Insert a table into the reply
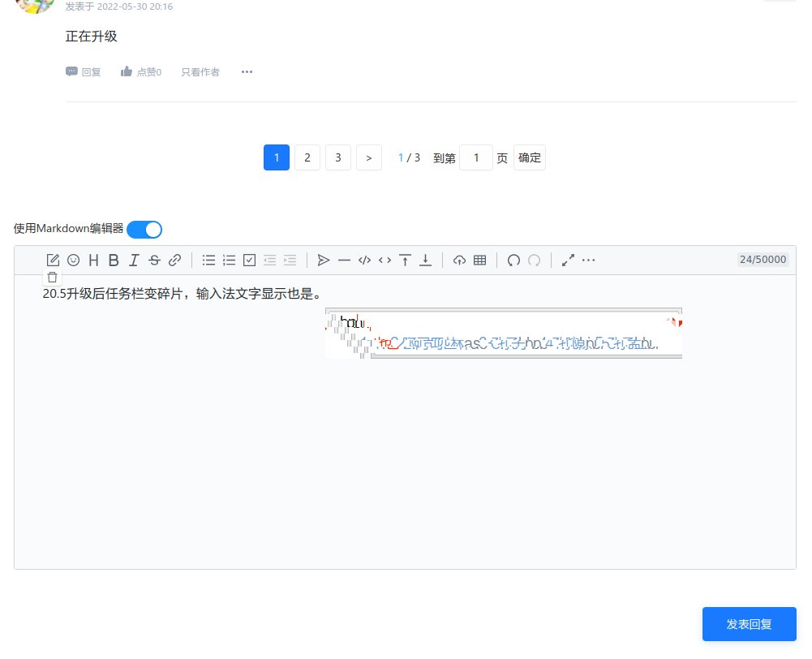812x659 pixels. pyautogui.click(x=480, y=260)
